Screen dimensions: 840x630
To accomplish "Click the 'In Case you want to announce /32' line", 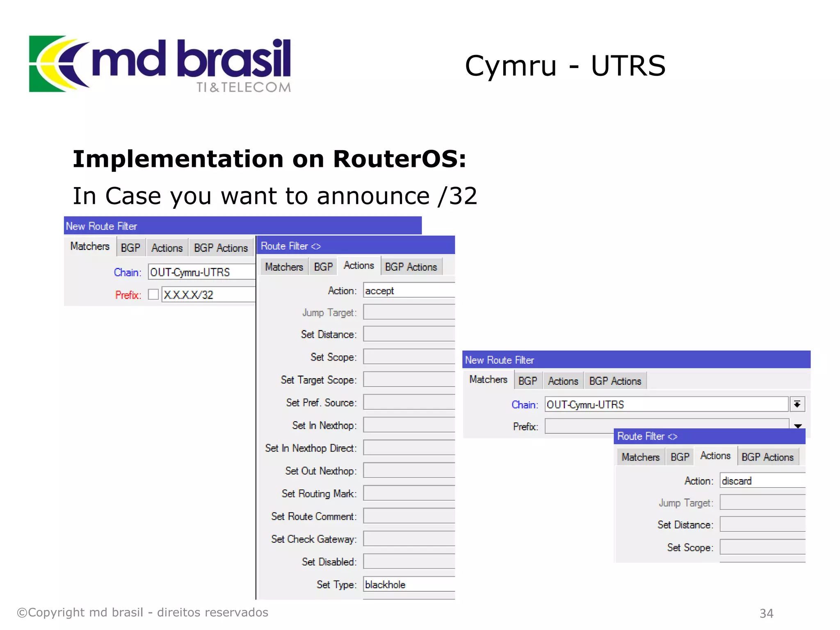I will (x=275, y=196).
